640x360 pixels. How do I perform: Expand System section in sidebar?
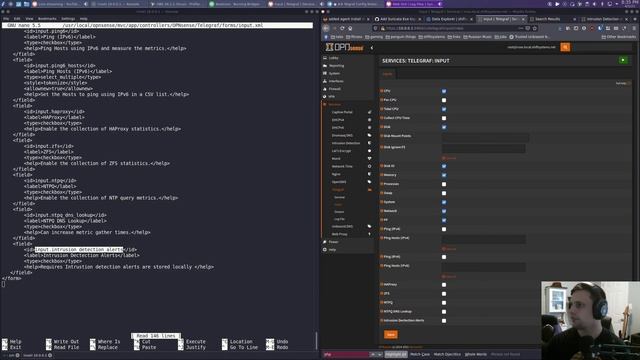coord(334,73)
